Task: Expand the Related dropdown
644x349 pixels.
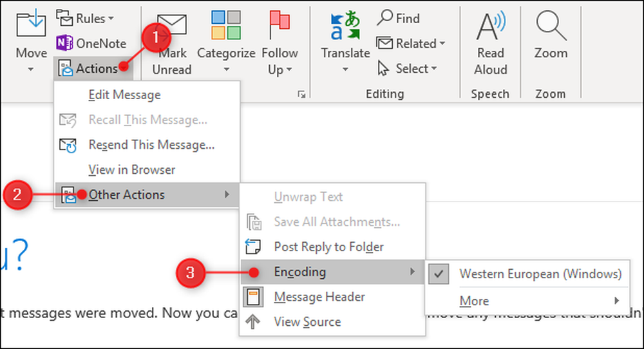Action: click(x=411, y=43)
